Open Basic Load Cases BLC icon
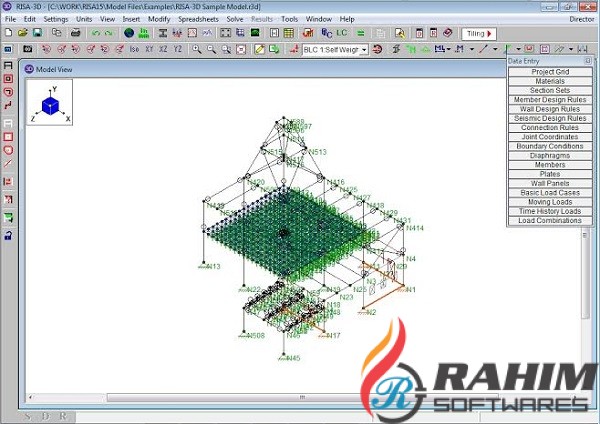Image resolution: width=600 pixels, height=424 pixels. (326, 33)
